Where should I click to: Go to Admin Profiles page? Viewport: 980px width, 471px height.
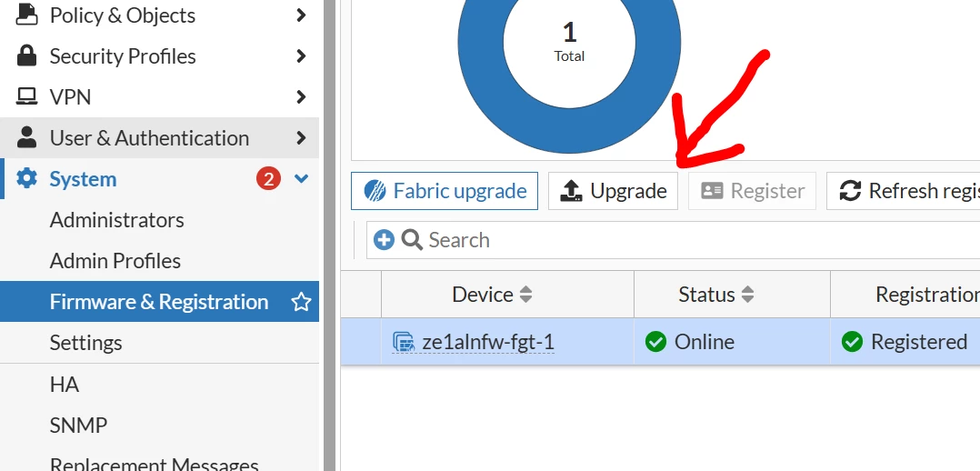click(x=115, y=261)
